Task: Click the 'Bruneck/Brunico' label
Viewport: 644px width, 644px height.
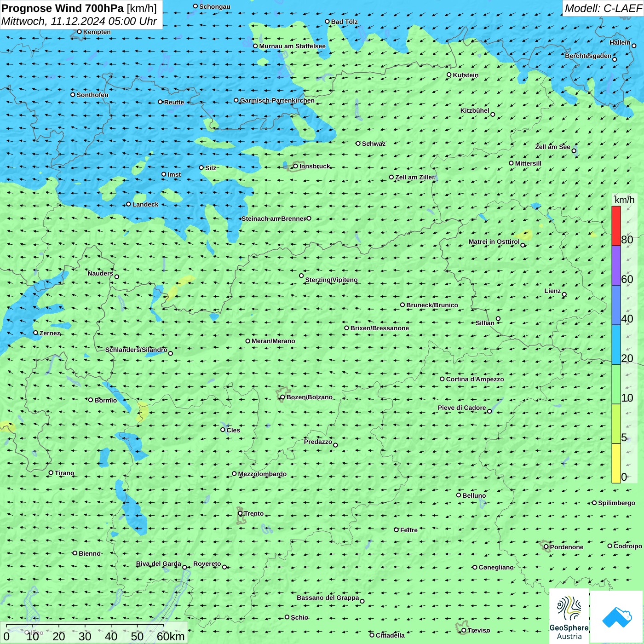Action: click(x=432, y=305)
